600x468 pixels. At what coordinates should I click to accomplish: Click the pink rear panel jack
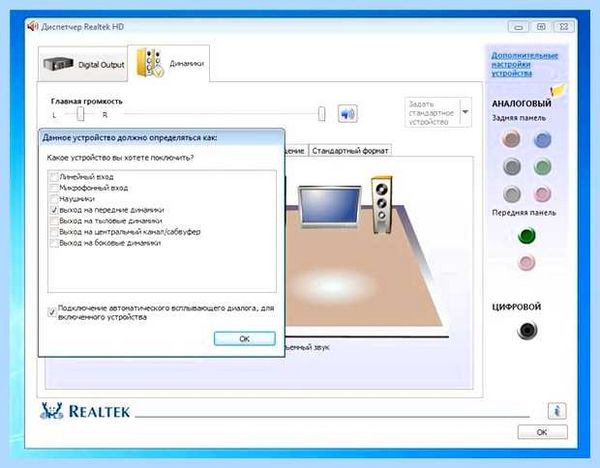[x=543, y=194]
